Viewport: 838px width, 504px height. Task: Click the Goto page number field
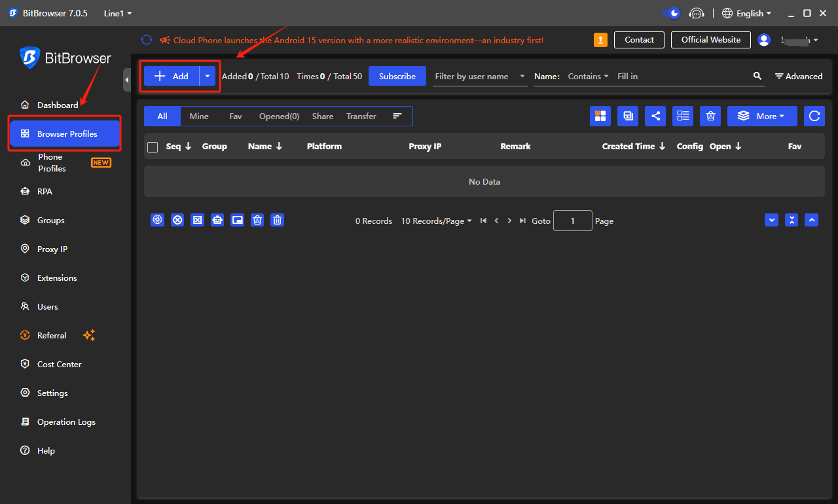[x=572, y=221]
